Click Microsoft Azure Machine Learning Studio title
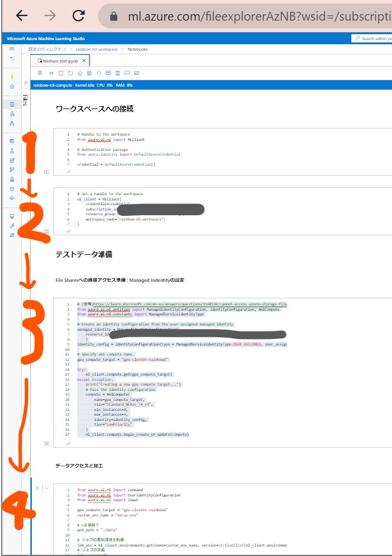 click(46, 38)
